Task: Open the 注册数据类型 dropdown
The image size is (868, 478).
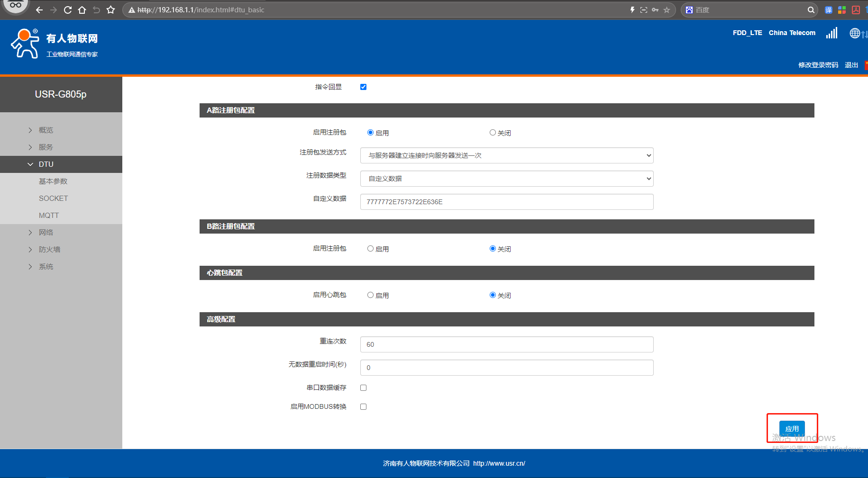Action: (x=506, y=179)
